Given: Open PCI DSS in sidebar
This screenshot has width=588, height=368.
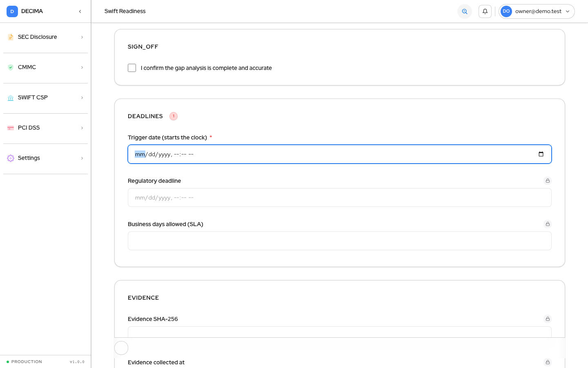Looking at the screenshot, I should click(46, 128).
